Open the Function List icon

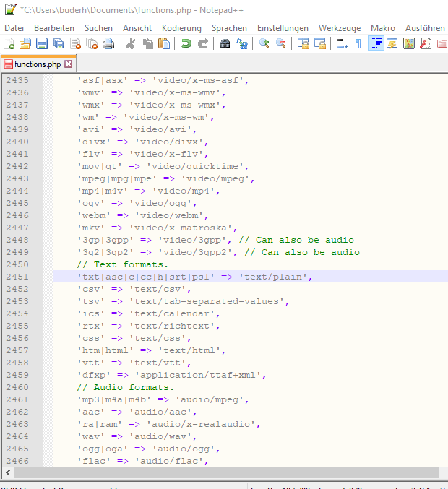click(426, 43)
